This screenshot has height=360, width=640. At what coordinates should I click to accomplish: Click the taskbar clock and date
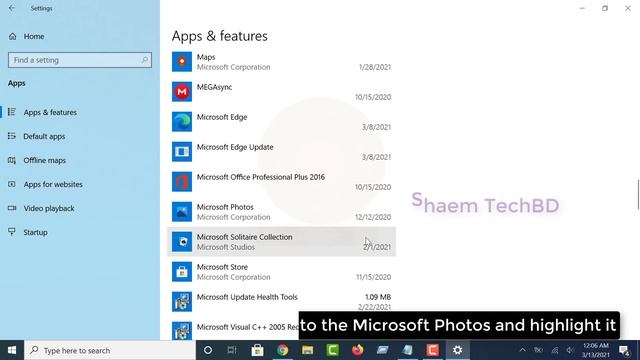[596, 350]
